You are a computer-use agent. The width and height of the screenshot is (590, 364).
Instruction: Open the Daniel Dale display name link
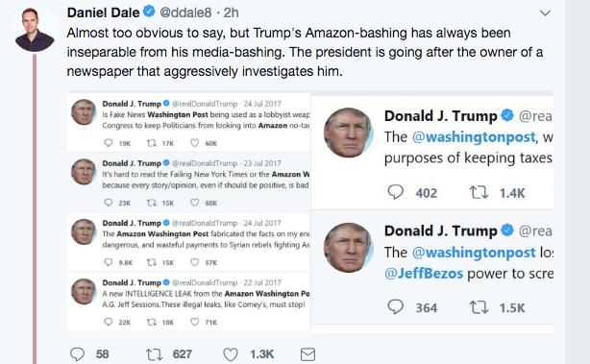pos(103,12)
